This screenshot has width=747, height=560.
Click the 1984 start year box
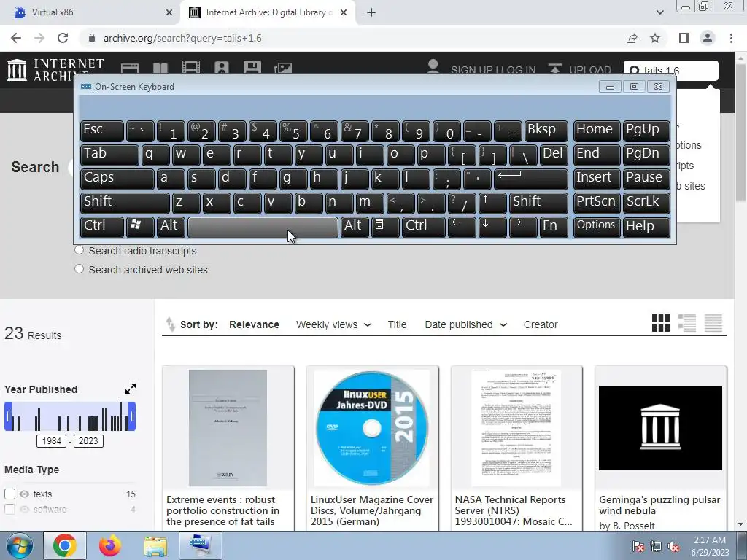(x=52, y=441)
